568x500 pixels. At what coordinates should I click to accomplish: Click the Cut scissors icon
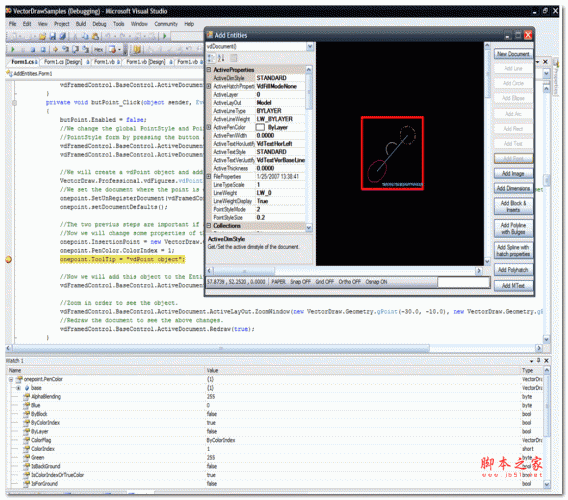(x=75, y=36)
